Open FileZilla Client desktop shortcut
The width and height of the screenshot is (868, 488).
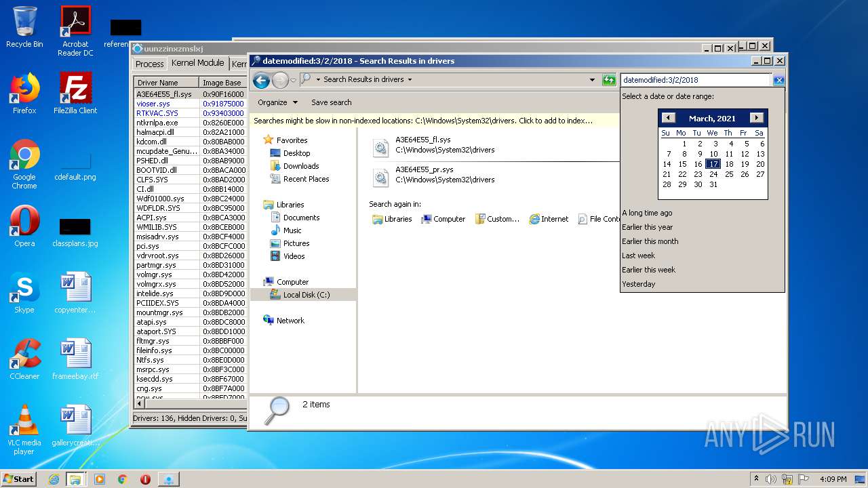[x=75, y=94]
